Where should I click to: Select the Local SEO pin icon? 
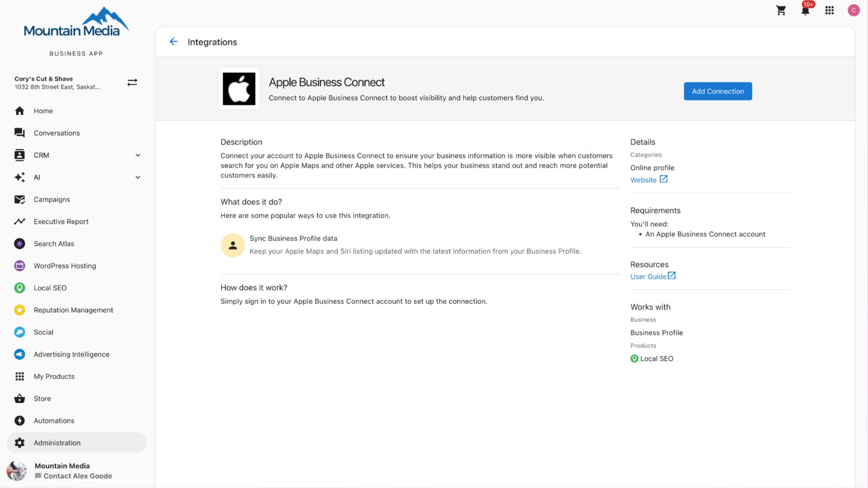point(19,288)
